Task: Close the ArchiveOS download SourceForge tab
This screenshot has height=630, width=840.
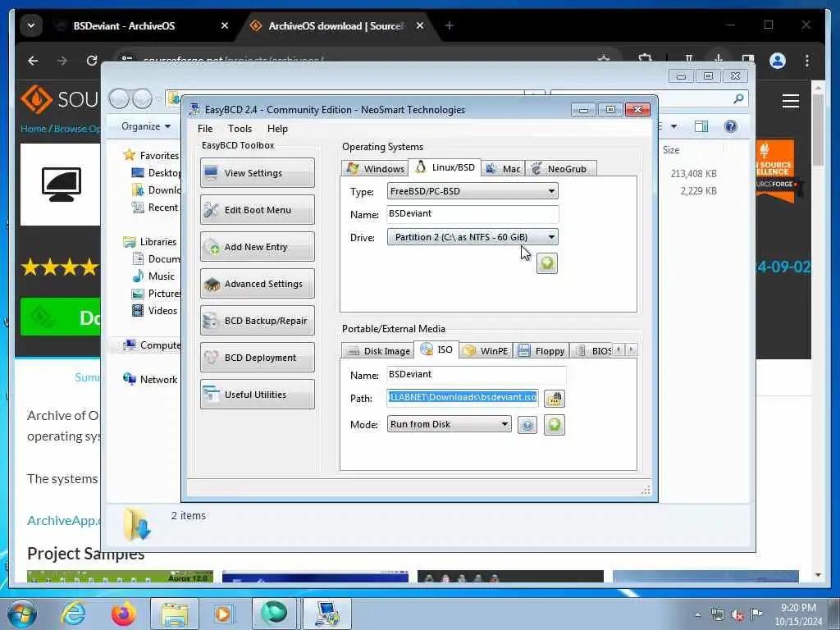Action: tap(420, 25)
